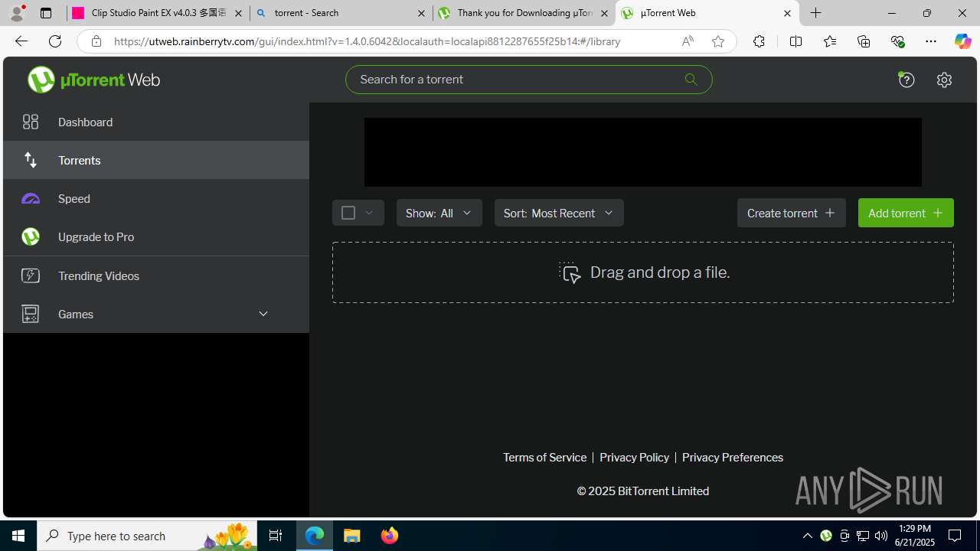Open the tab actions menu icon
Screen dimensions: 980x551
[x=46, y=13]
